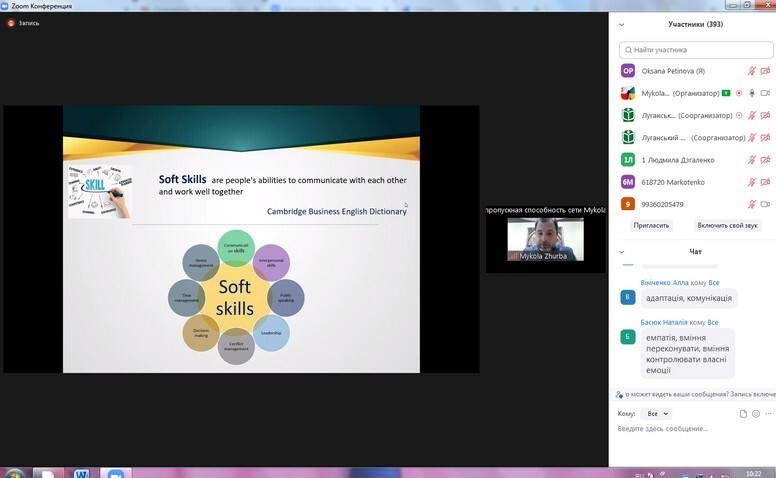Click the muted mic icon for participant 99360205479
Image resolution: width=776 pixels, height=478 pixels.
coord(752,204)
